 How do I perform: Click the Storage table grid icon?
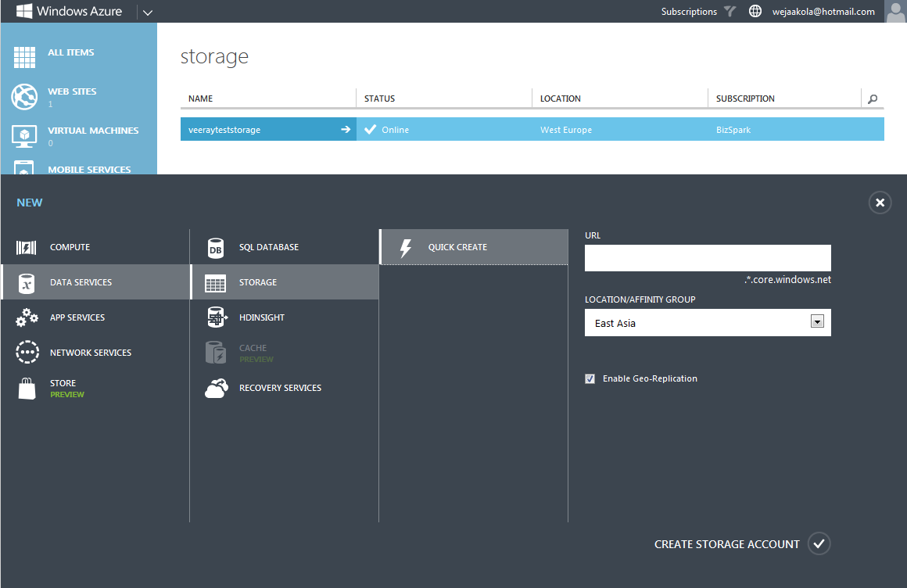215,284
